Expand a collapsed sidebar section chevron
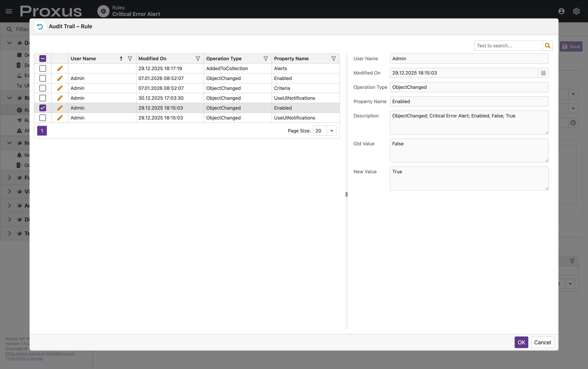 (10, 177)
